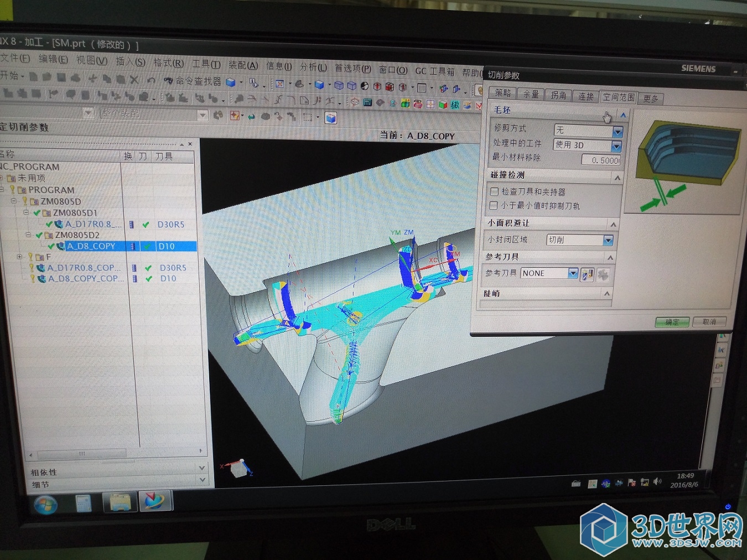Image resolution: width=747 pixels, height=560 pixels.
Task: Click the rectangle selection icon in selection bar
Action: coord(307,117)
